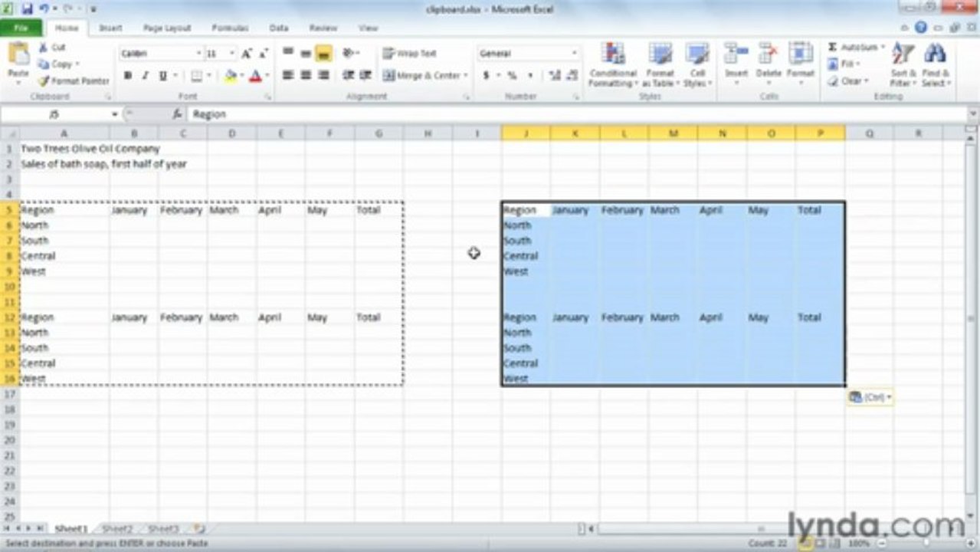Switch to the Page Layout tab
Screen dimensions: 980x552
click(x=167, y=28)
